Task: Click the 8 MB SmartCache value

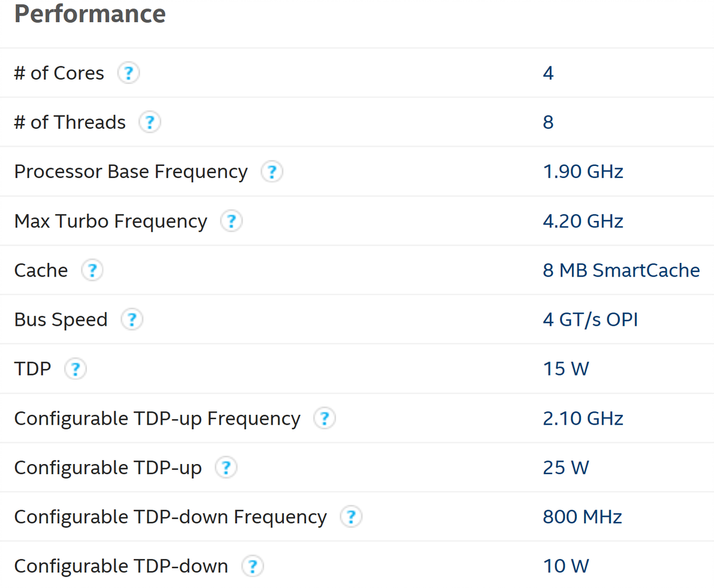Action: click(x=621, y=271)
